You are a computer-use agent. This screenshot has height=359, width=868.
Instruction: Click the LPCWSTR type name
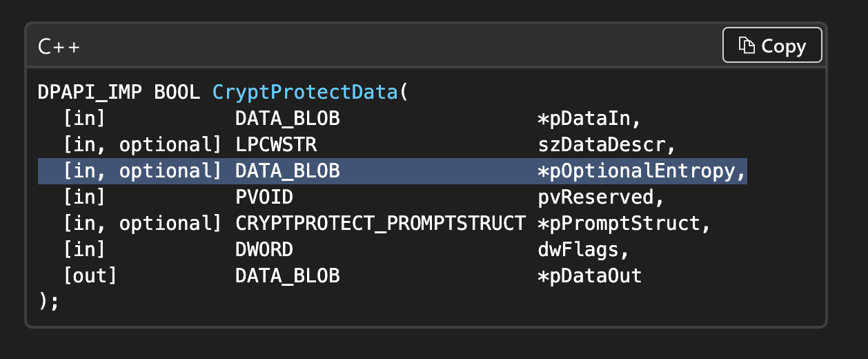point(276,145)
